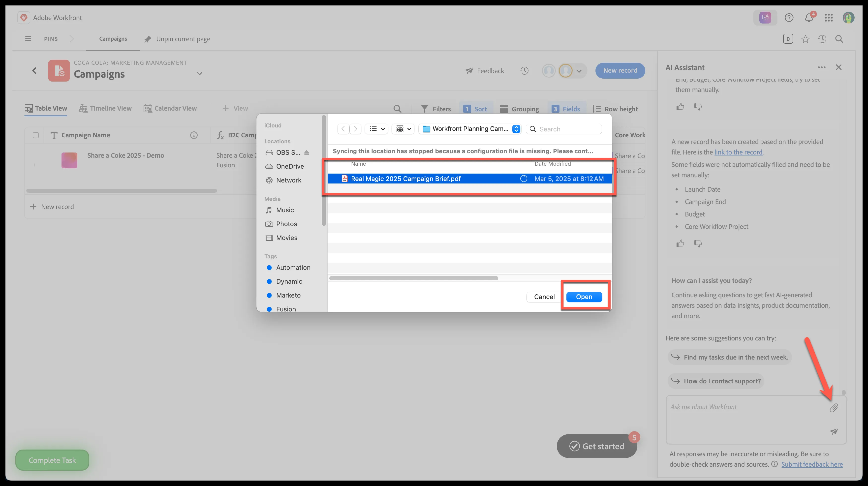Open Row height options
868x486 pixels.
(x=615, y=109)
